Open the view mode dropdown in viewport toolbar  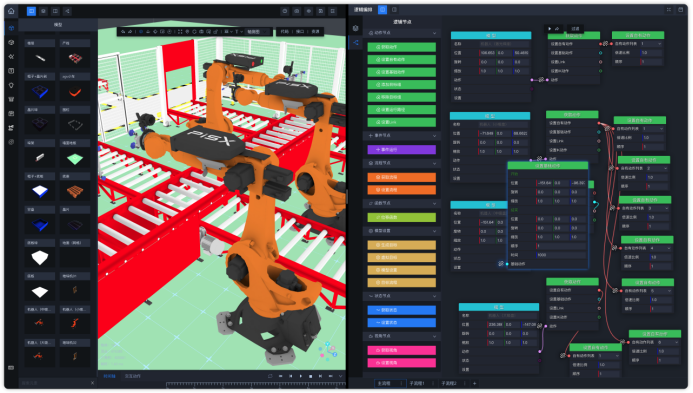(258, 31)
